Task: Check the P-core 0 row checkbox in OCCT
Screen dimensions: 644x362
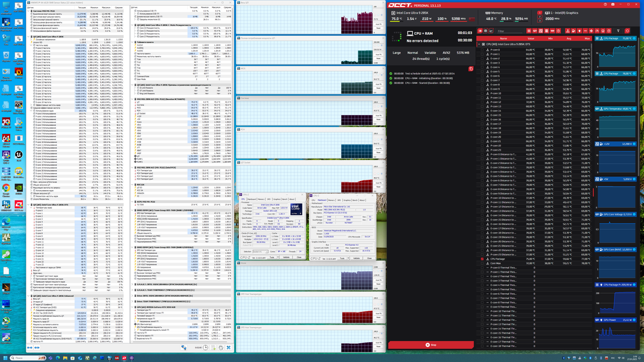Action: tap(482, 49)
